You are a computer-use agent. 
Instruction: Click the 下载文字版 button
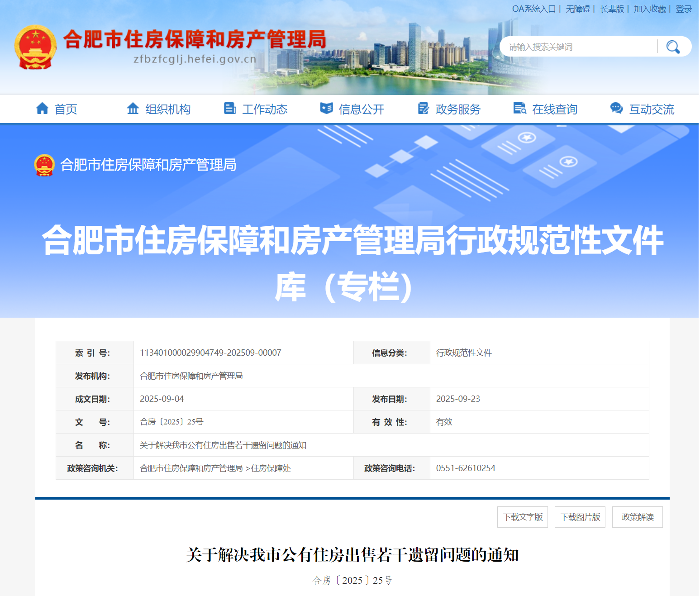[x=523, y=517]
